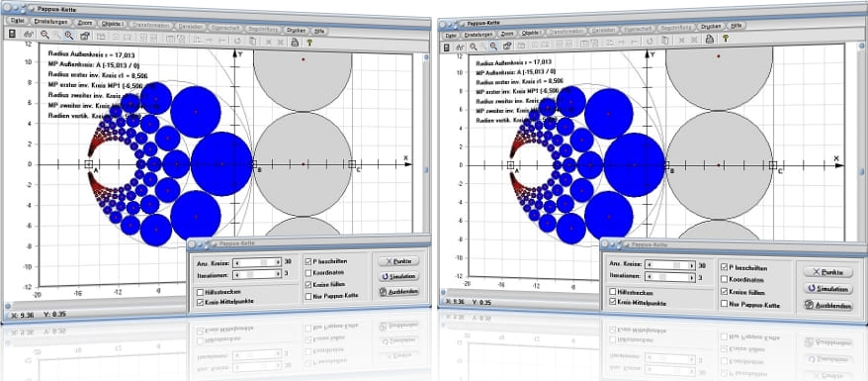Click the Anz. Kreise slider track in left dialog

pos(257,262)
